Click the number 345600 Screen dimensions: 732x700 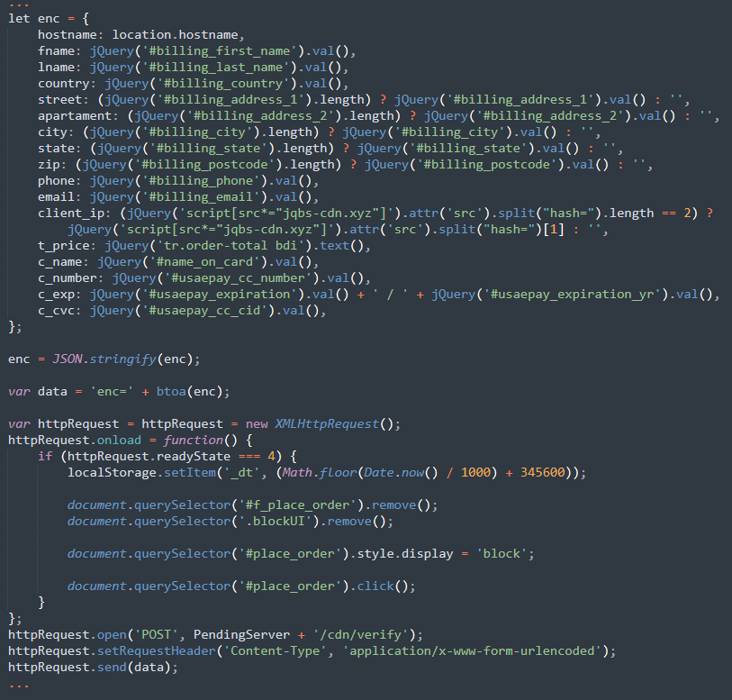[x=543, y=473]
